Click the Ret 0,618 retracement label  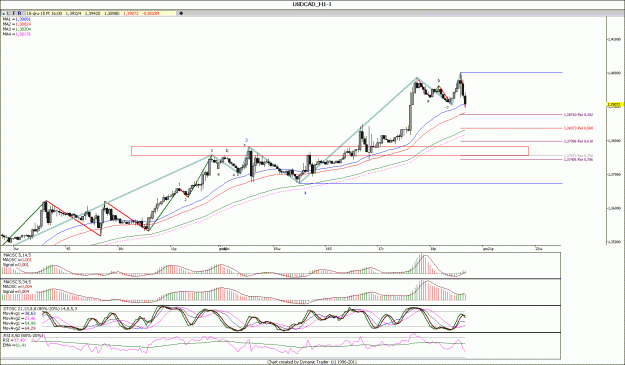coord(578,141)
